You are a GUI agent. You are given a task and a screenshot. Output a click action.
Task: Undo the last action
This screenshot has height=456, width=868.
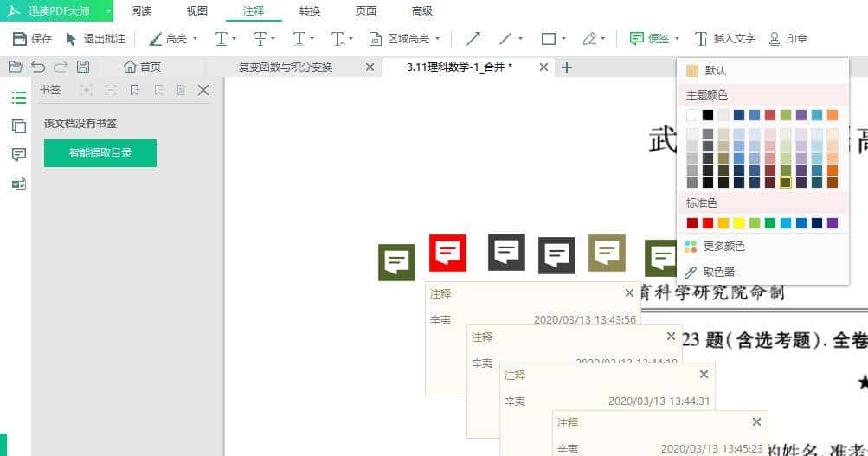[38, 67]
